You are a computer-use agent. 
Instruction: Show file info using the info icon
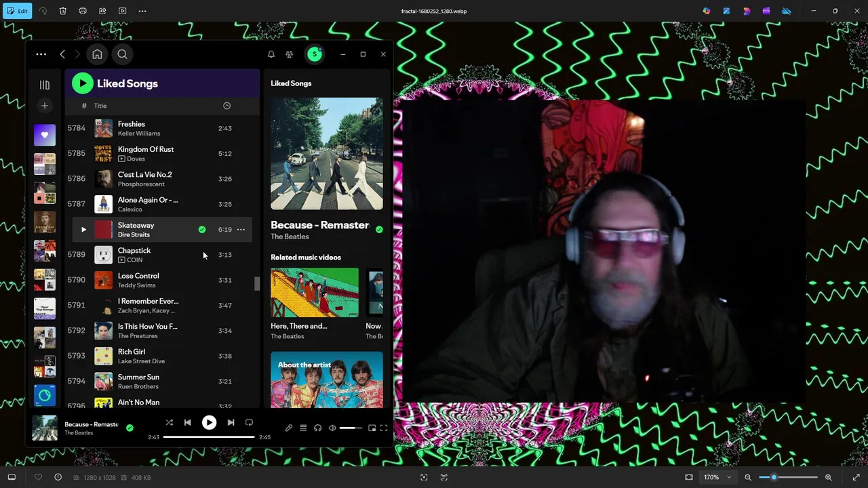58,477
